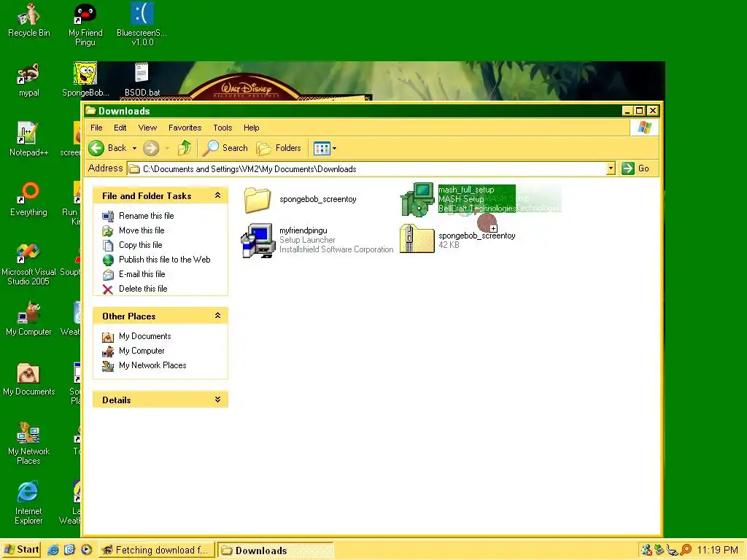Open My Computer desktop icon
747x560 pixels.
tap(28, 319)
